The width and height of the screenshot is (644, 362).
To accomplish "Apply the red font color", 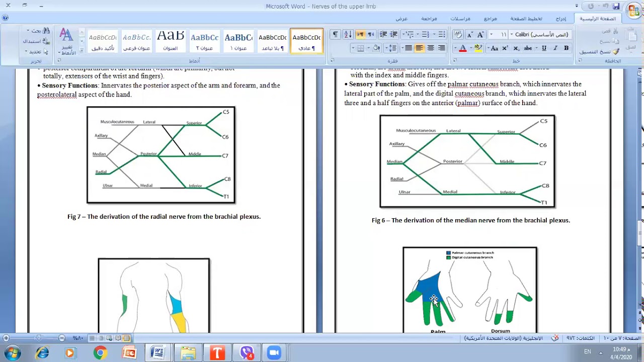I will 463,48.
